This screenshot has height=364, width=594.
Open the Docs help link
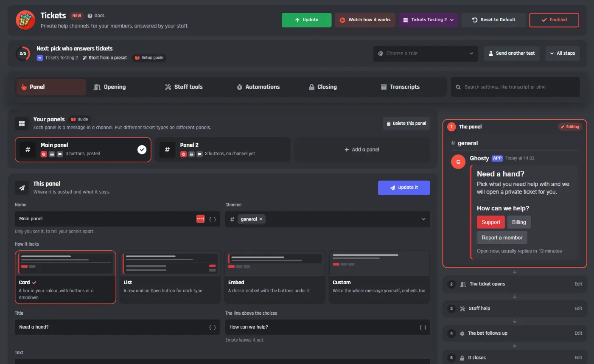(96, 16)
